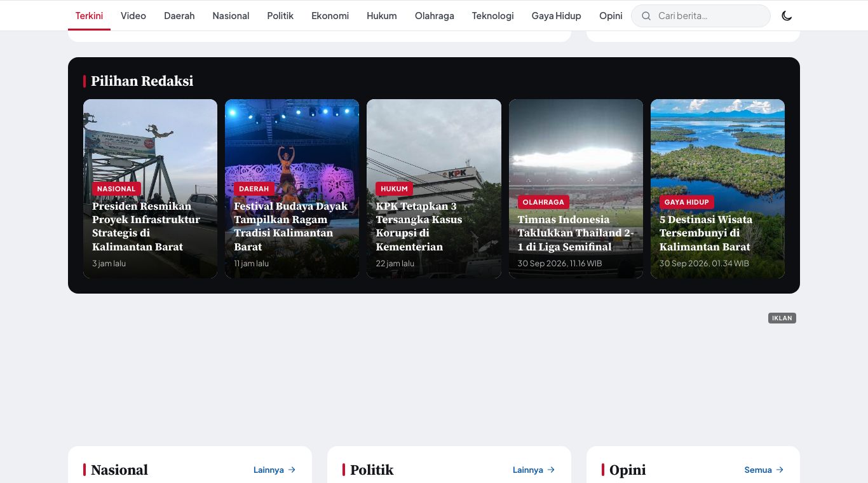Read the Festival Budaya Dayak headline
This screenshot has height=483, width=868.
291,226
